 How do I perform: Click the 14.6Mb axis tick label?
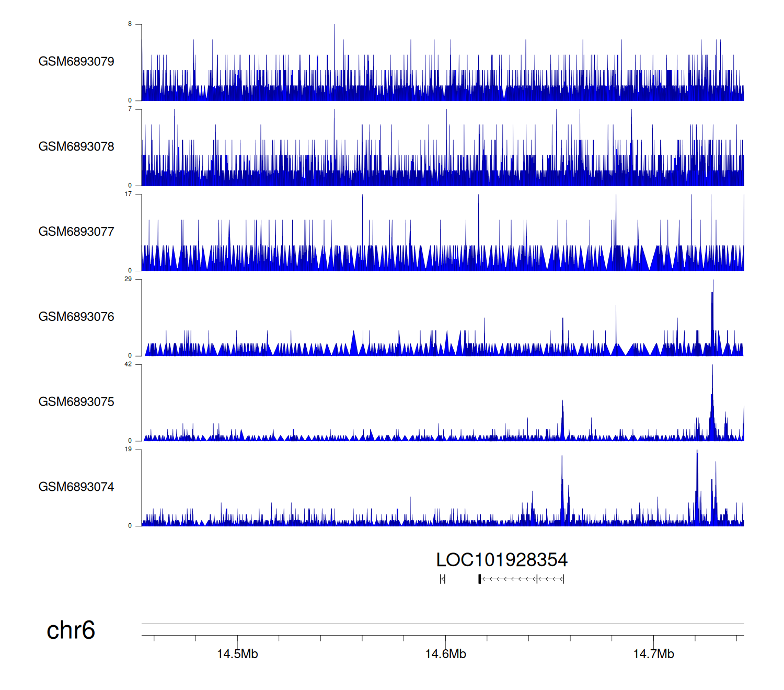point(445,654)
